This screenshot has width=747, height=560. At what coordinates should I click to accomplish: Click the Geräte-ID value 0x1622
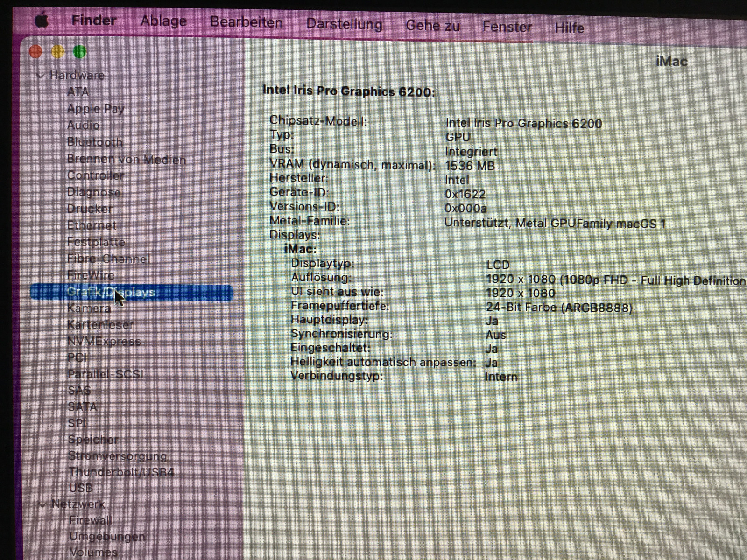(x=465, y=194)
